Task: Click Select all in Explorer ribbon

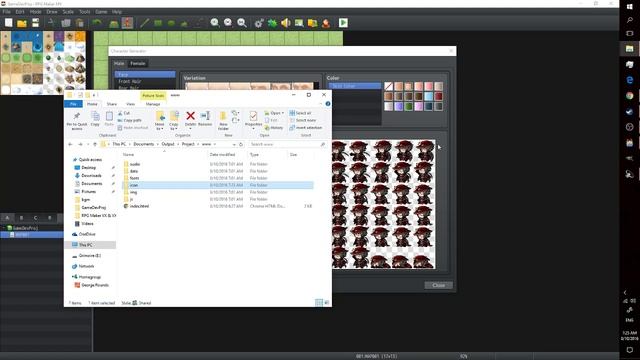Action: (300, 113)
